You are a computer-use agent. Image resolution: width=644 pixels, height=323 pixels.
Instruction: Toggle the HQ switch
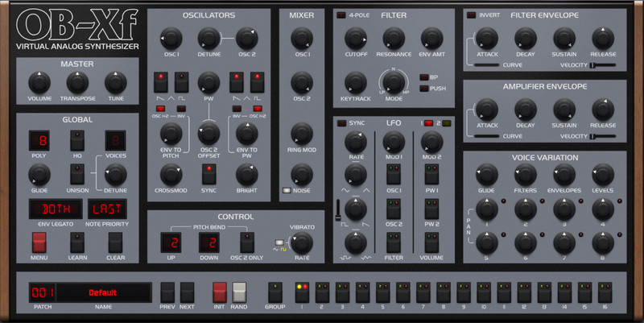[x=77, y=141]
